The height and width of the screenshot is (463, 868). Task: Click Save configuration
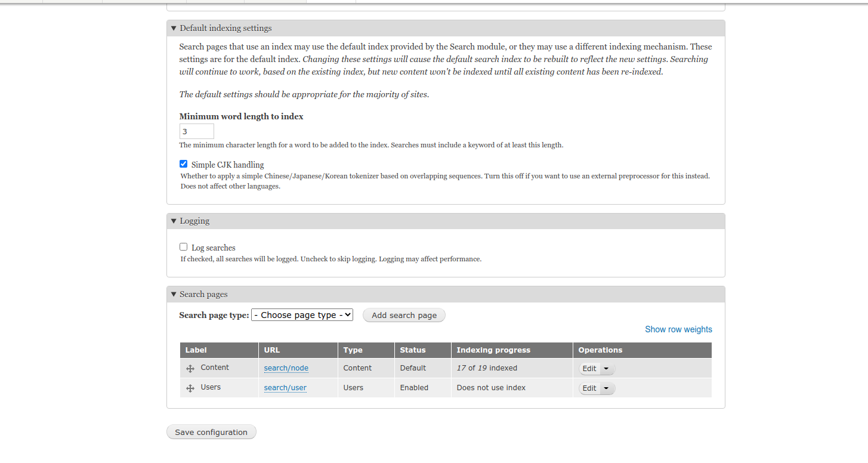(x=211, y=432)
